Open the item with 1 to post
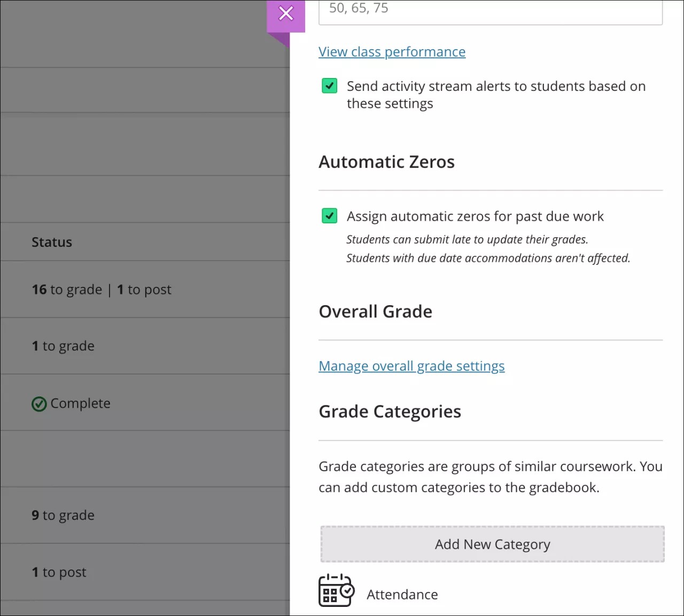The height and width of the screenshot is (616, 684). click(x=58, y=572)
